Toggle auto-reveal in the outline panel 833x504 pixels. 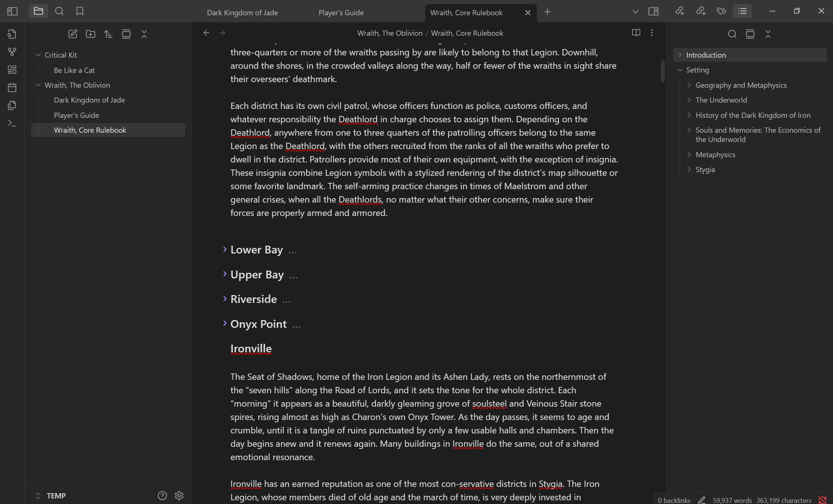[750, 34]
